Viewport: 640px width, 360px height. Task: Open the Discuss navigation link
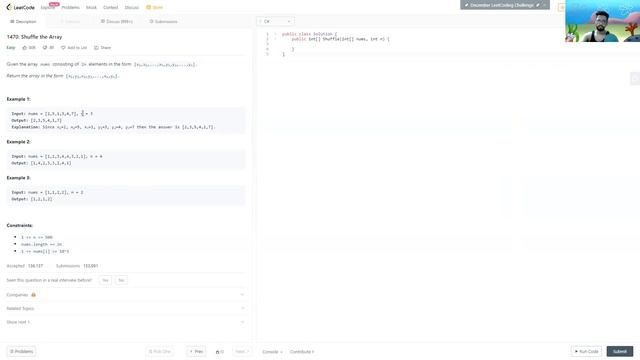(131, 7)
